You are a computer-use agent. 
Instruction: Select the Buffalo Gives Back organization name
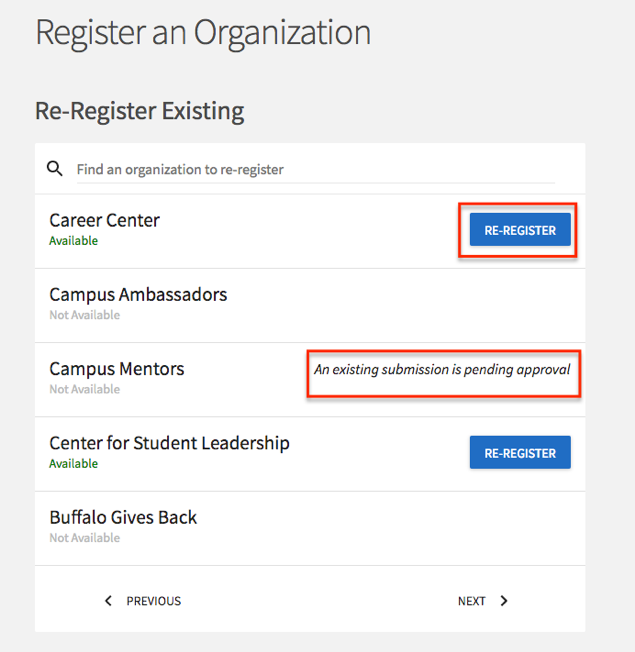click(123, 517)
